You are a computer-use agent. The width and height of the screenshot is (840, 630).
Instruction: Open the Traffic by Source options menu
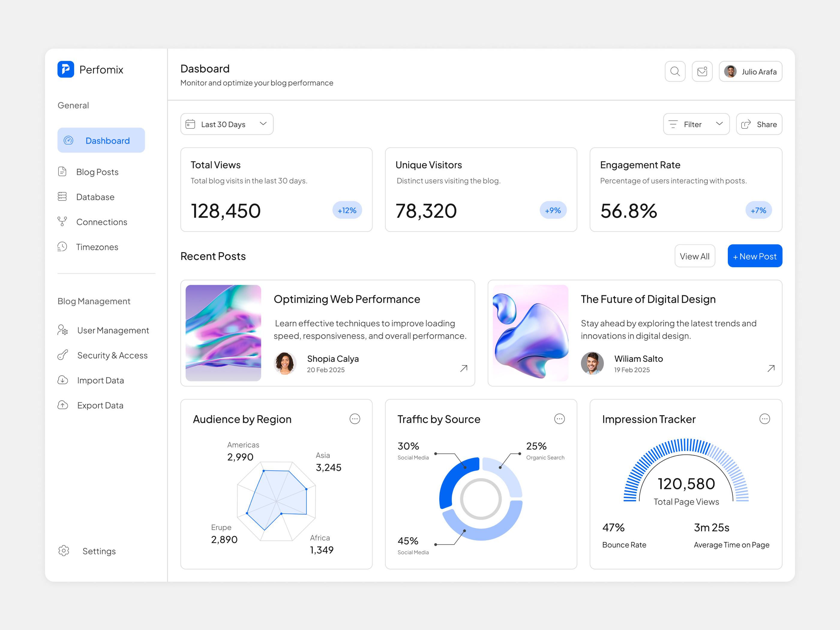(559, 419)
